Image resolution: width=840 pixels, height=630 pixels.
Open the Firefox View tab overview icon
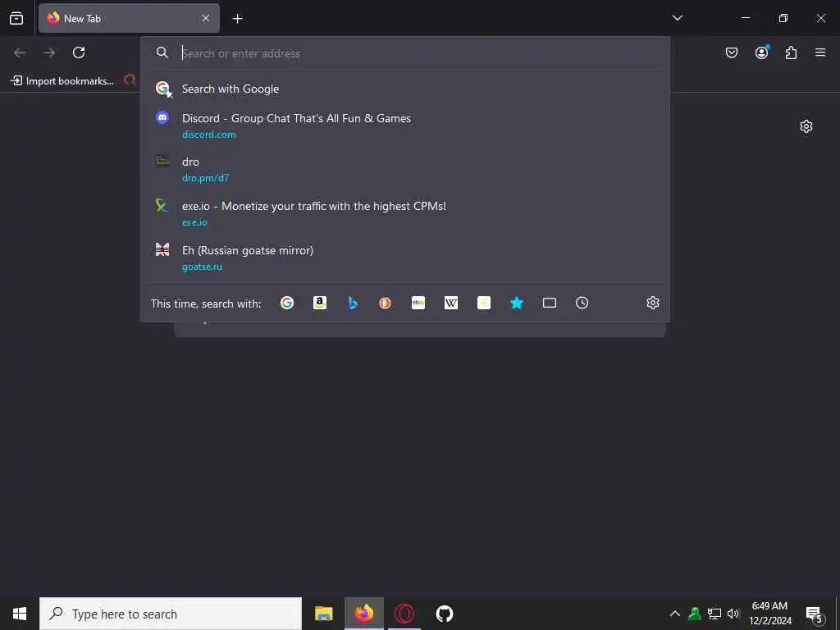coord(16,18)
